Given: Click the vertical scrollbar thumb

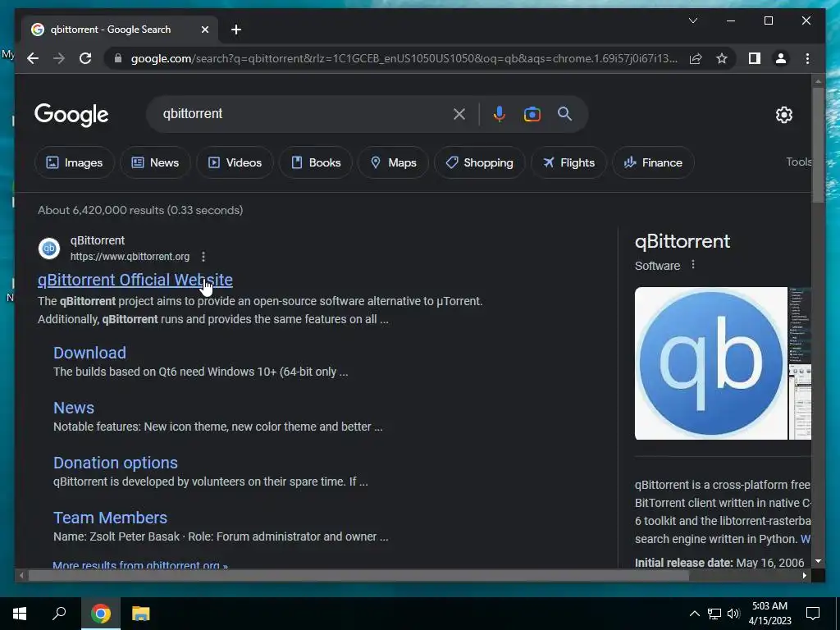Looking at the screenshot, I should (818, 144).
